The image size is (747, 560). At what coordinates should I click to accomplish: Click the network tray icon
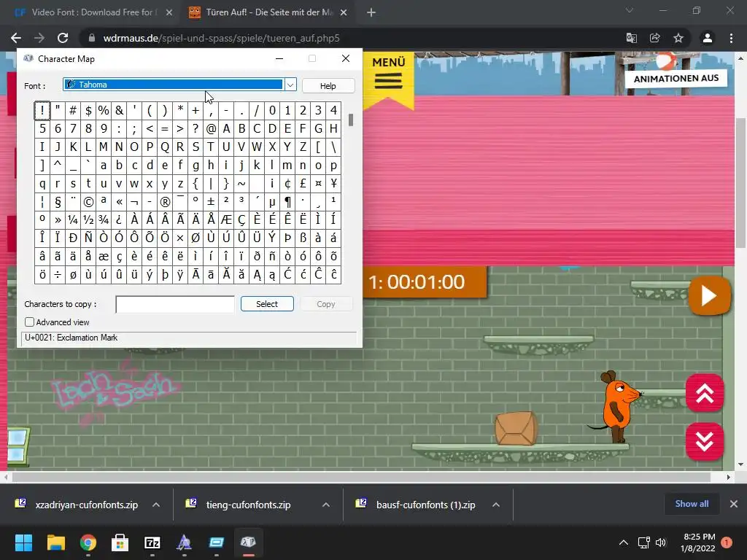click(x=643, y=542)
